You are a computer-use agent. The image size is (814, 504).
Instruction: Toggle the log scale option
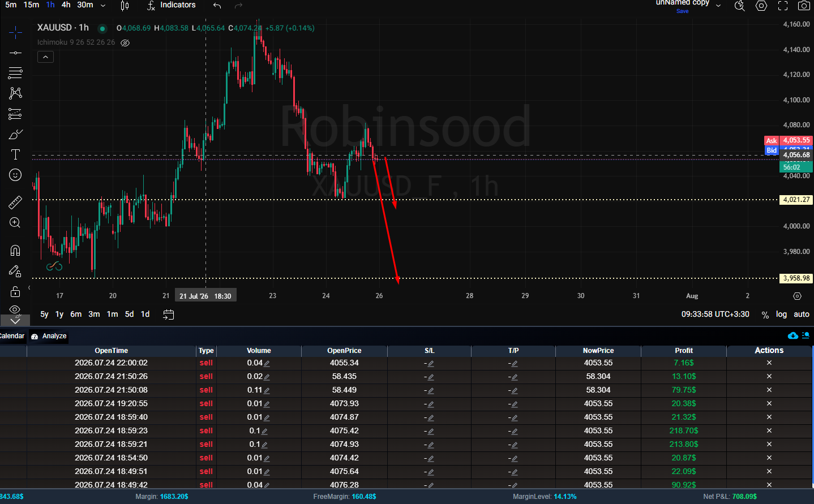coord(781,315)
